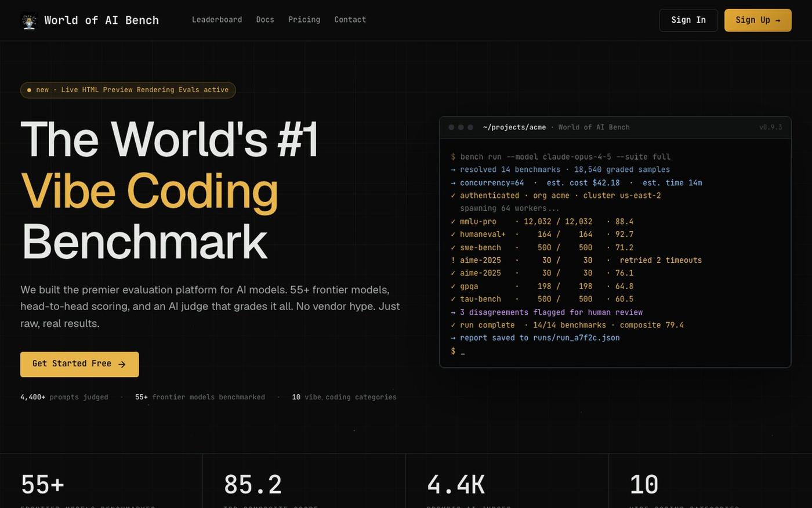The image size is (812, 508).
Task: Click the authenticated org acme line
Action: (x=556, y=196)
